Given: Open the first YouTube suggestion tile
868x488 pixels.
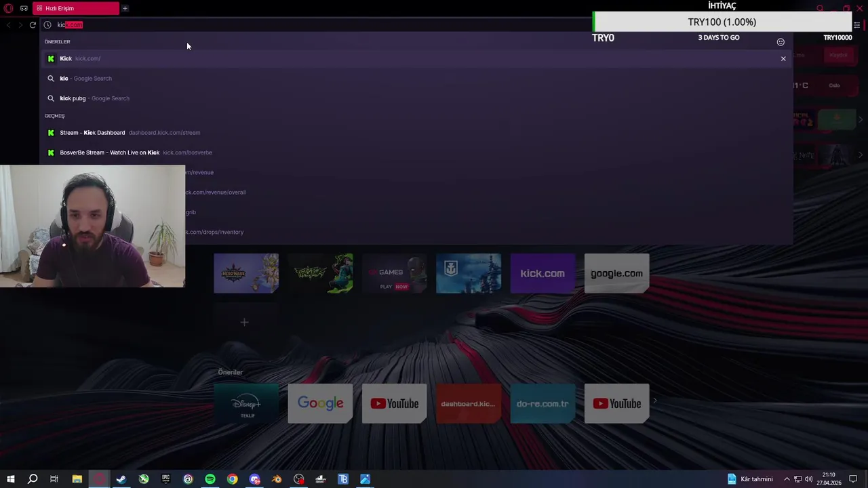Looking at the screenshot, I should coord(394,403).
